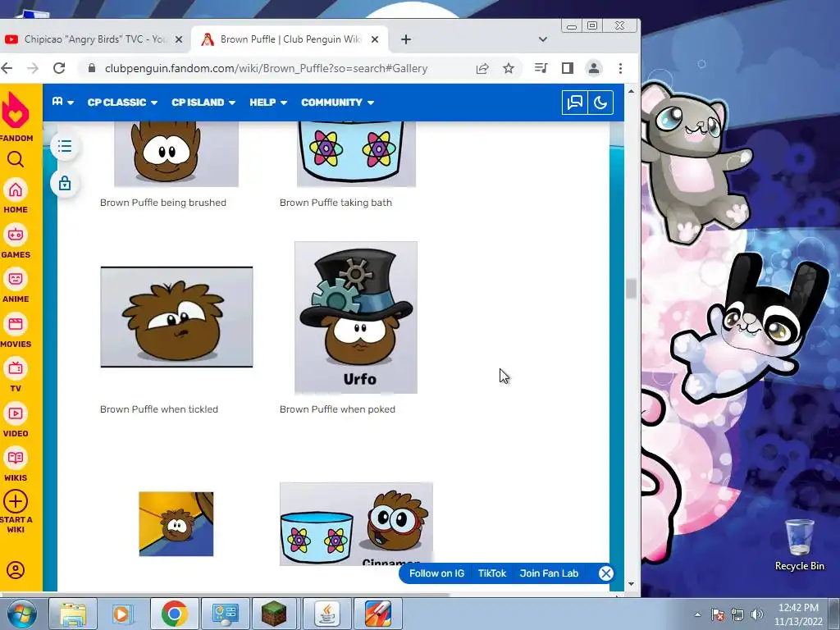840x630 pixels.
Task: Open Brown Puffle when tickled image
Action: pyautogui.click(x=177, y=317)
